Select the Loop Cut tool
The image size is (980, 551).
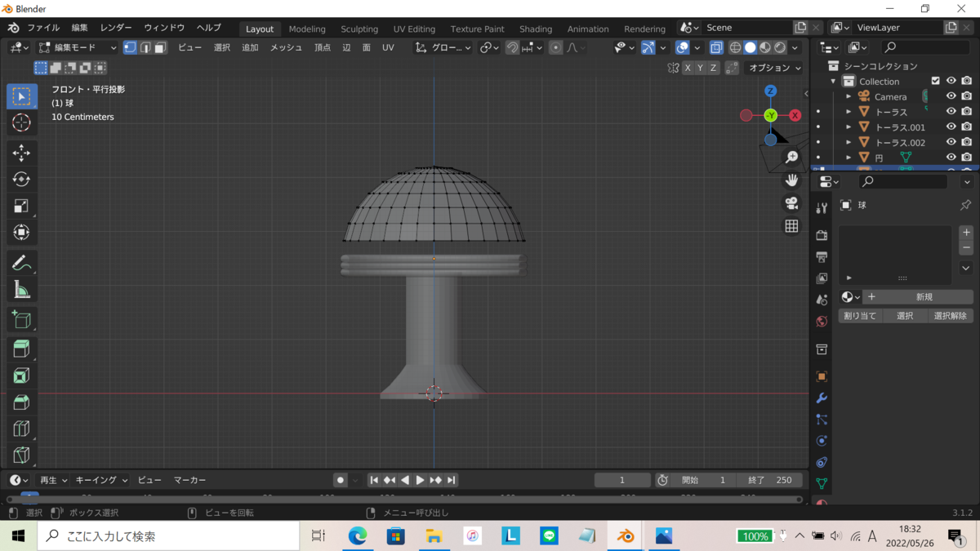[x=22, y=428]
